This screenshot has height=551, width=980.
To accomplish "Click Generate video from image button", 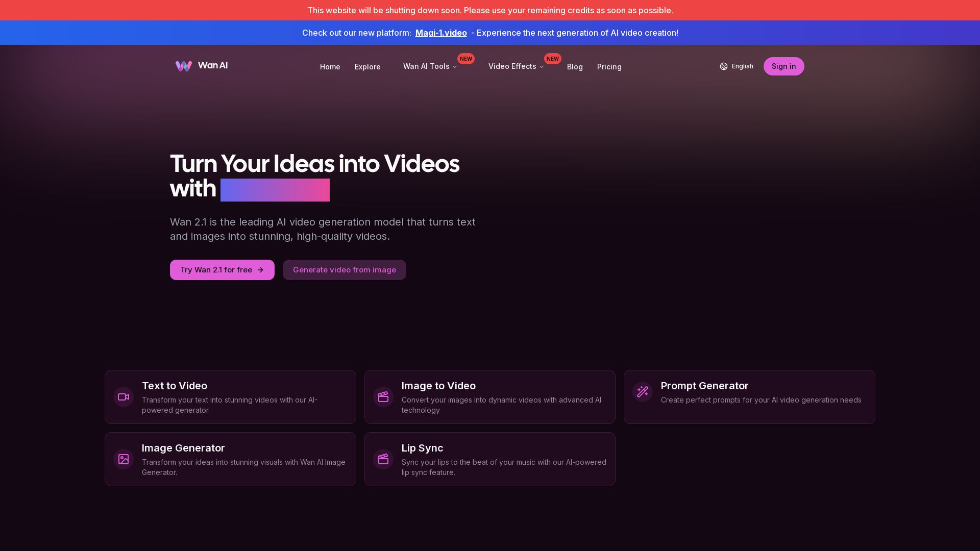I will coord(345,270).
